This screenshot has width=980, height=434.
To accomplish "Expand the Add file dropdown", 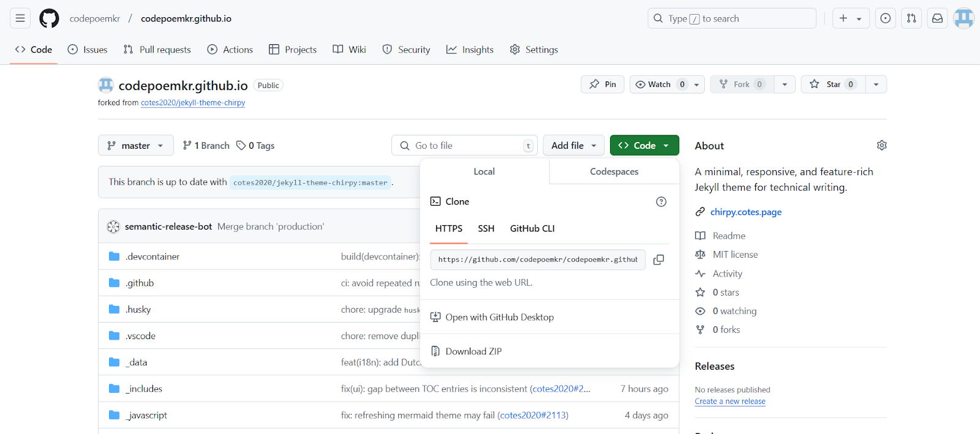I will [x=573, y=145].
